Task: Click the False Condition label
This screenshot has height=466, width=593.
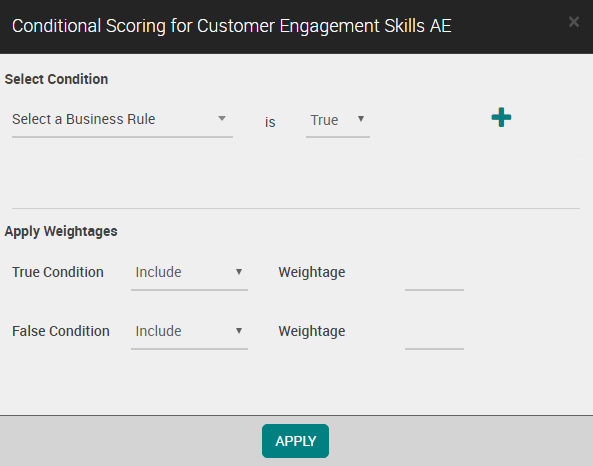Action: point(61,331)
